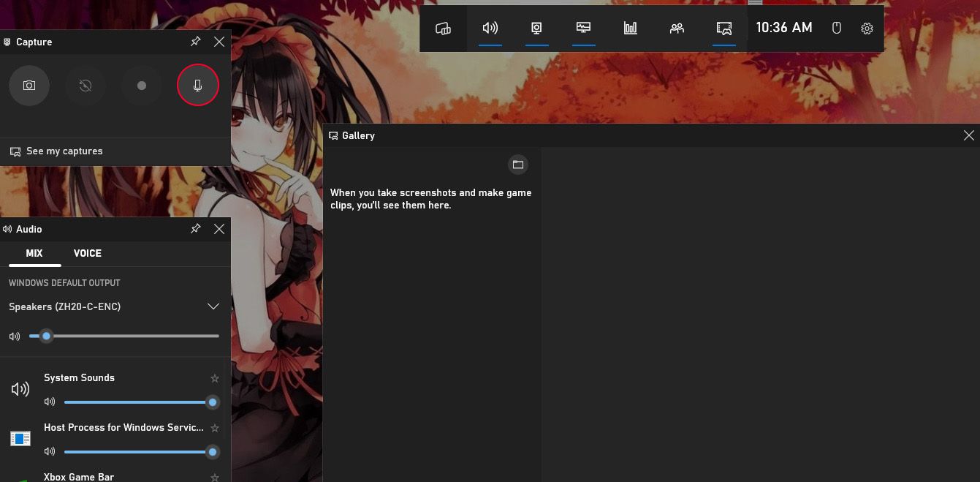Expand the Speakers output device dropdown
Image resolution: width=980 pixels, height=482 pixels.
coord(213,306)
